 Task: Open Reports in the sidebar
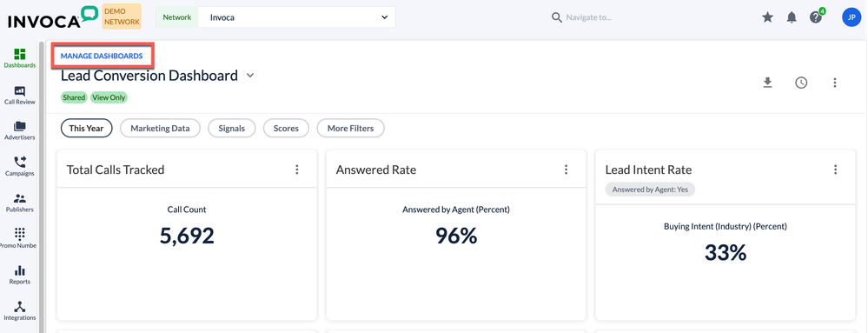click(19, 275)
